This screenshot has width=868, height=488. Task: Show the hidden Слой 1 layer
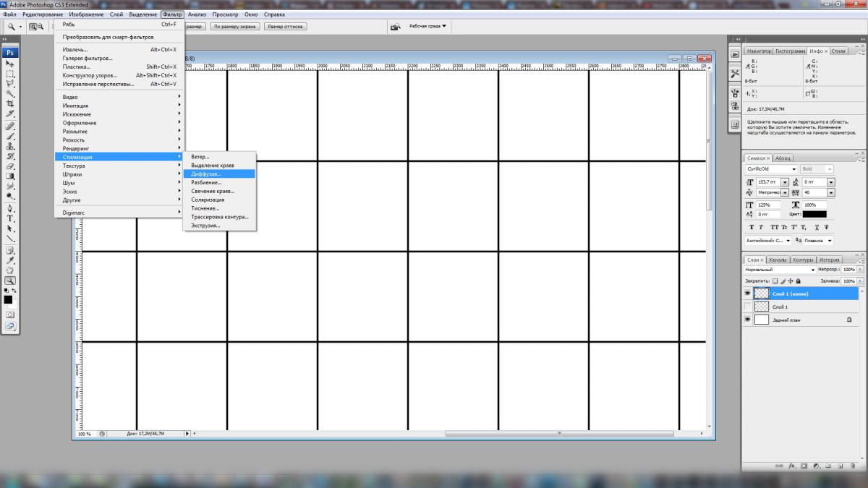coord(747,307)
